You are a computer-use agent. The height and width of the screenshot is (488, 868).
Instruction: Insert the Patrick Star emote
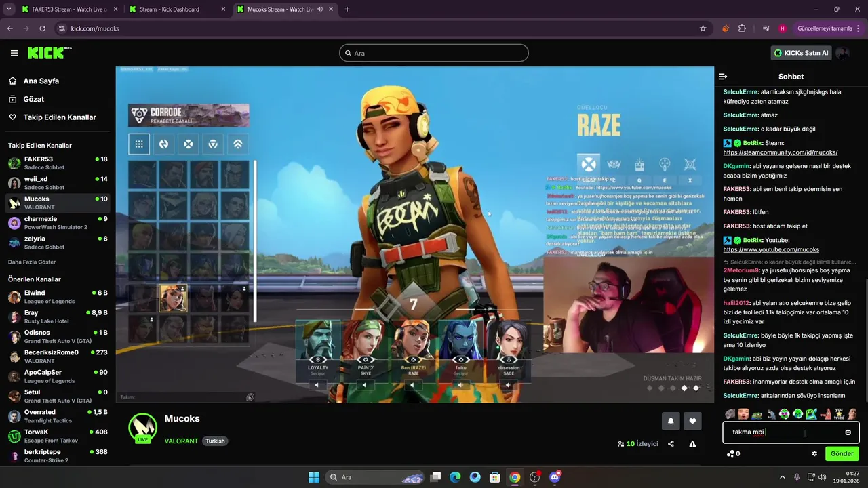click(x=825, y=414)
